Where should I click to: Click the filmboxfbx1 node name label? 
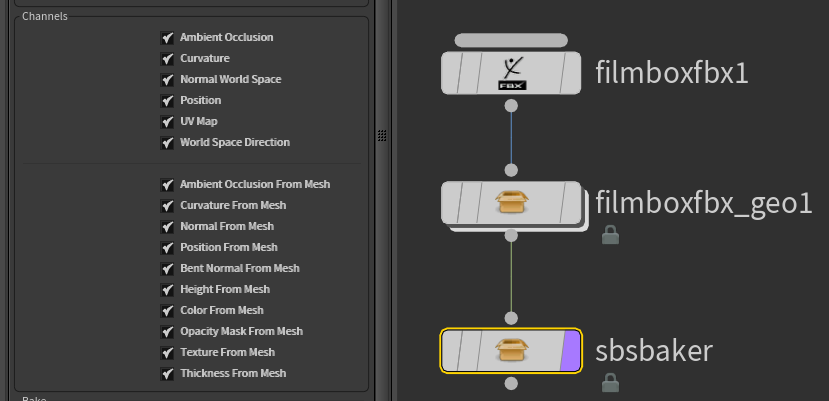(x=672, y=72)
